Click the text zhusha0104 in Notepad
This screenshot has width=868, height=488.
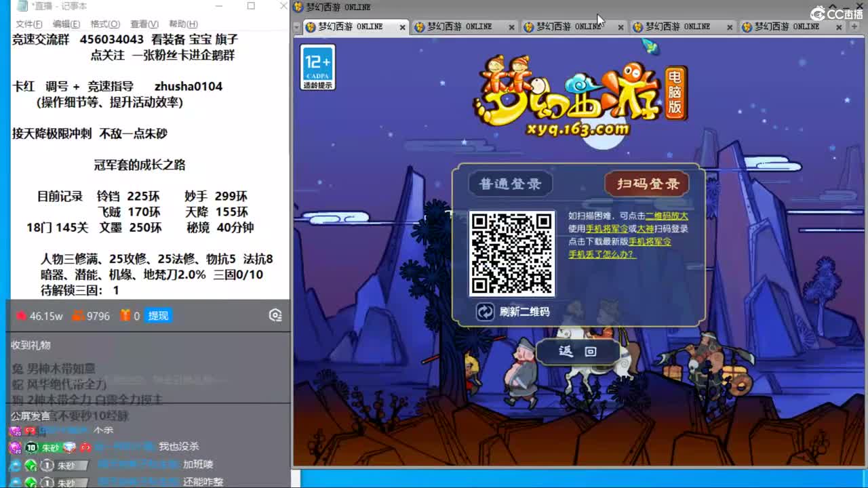[x=189, y=87]
